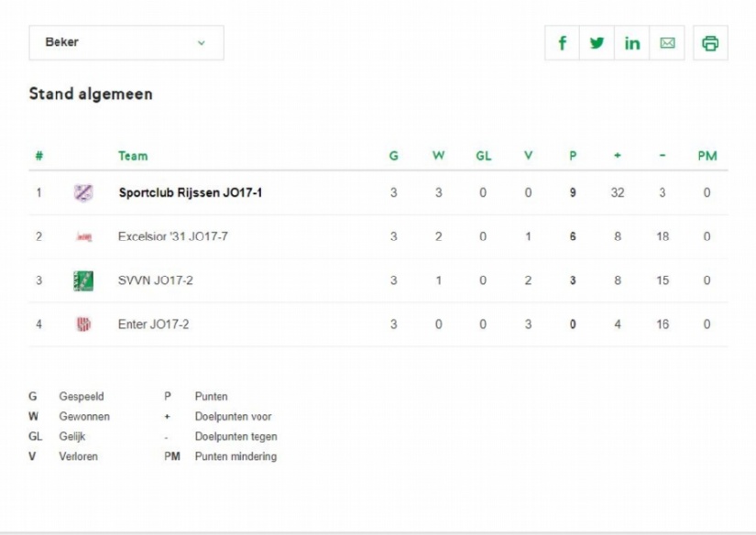Select the Enter JO17-2 team
Image resolution: width=756 pixels, height=535 pixels.
(153, 324)
